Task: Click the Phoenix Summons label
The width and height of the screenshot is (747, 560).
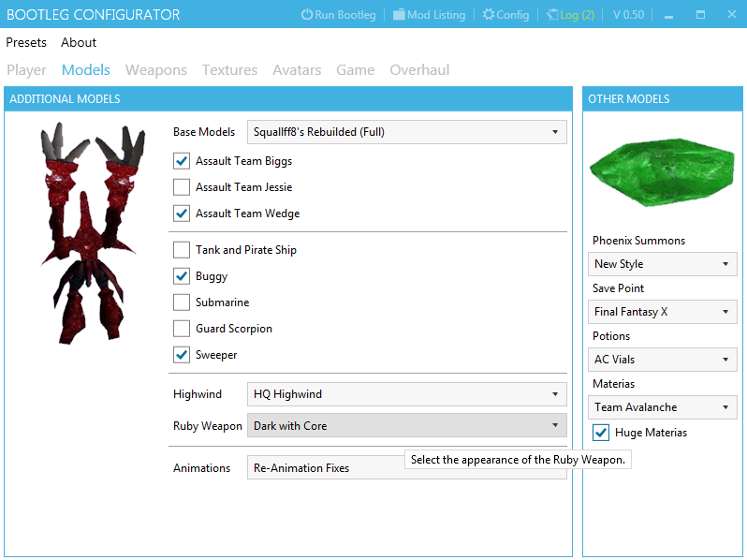Action: click(x=638, y=241)
